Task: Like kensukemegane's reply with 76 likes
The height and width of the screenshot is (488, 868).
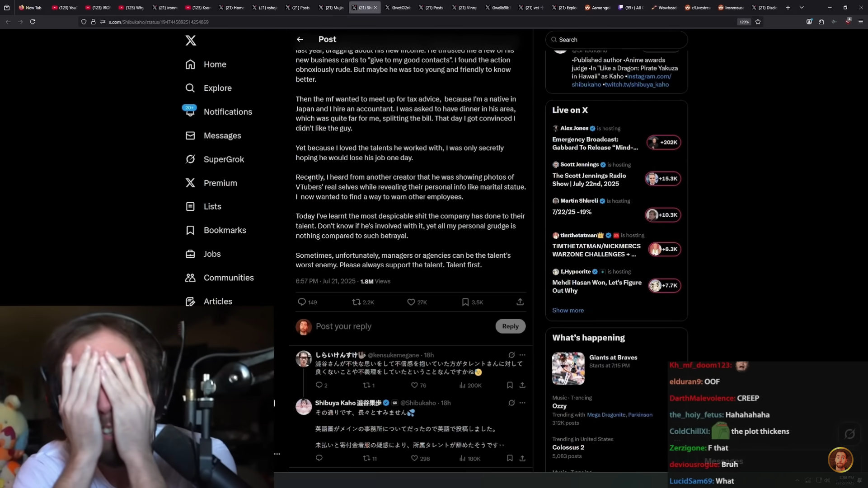Action: [x=414, y=385]
